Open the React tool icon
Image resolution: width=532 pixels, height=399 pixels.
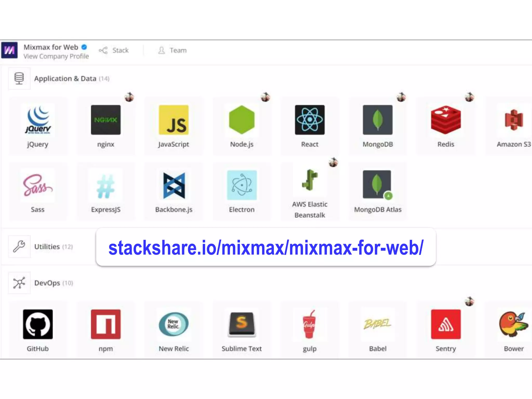[309, 120]
